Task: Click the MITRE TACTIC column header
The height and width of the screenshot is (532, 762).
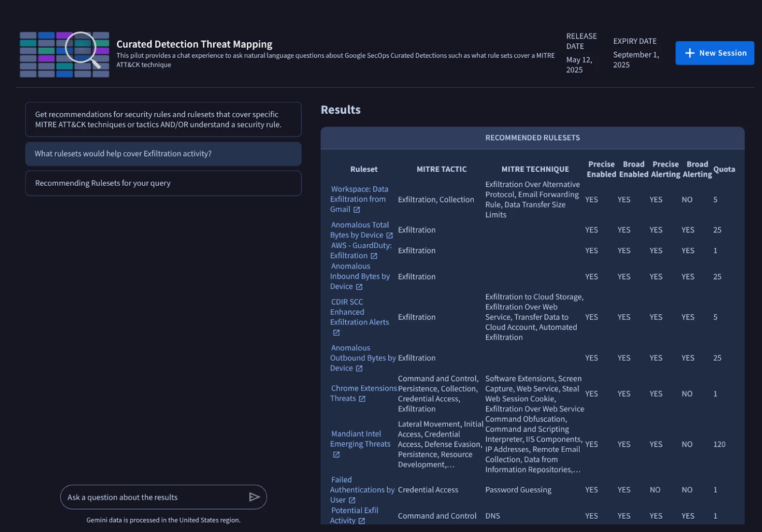Action: 442,169
